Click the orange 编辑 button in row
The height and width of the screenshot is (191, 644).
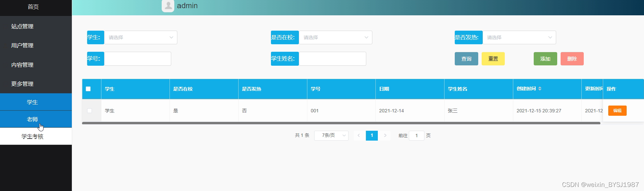(617, 111)
